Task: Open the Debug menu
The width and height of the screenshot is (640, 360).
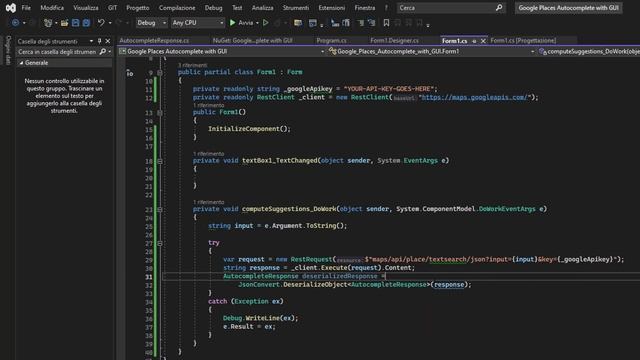Action: pos(213,8)
